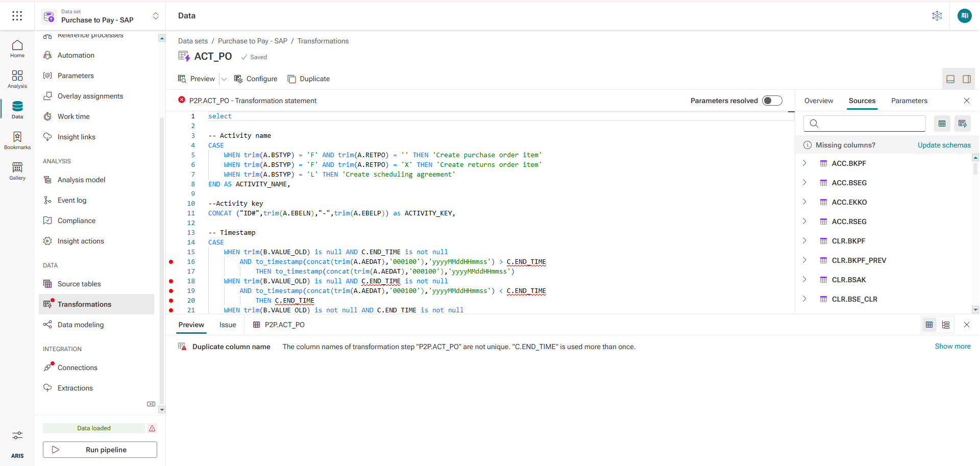980x466 pixels.
Task: Open the Preview dropdown arrow
Action: [224, 79]
